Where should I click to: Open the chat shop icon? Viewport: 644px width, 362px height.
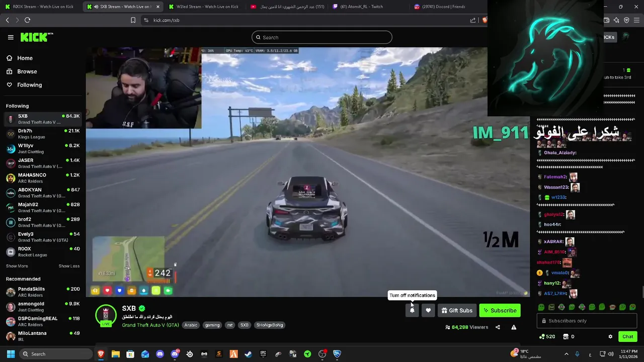click(x=566, y=336)
